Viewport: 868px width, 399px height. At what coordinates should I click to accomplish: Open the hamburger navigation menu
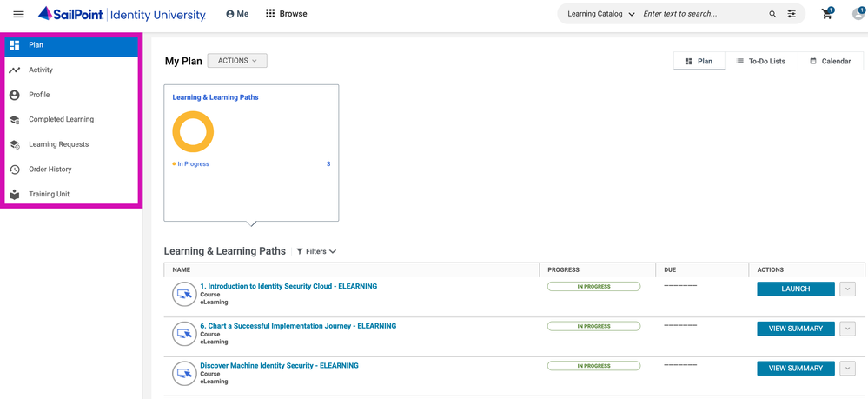click(18, 14)
